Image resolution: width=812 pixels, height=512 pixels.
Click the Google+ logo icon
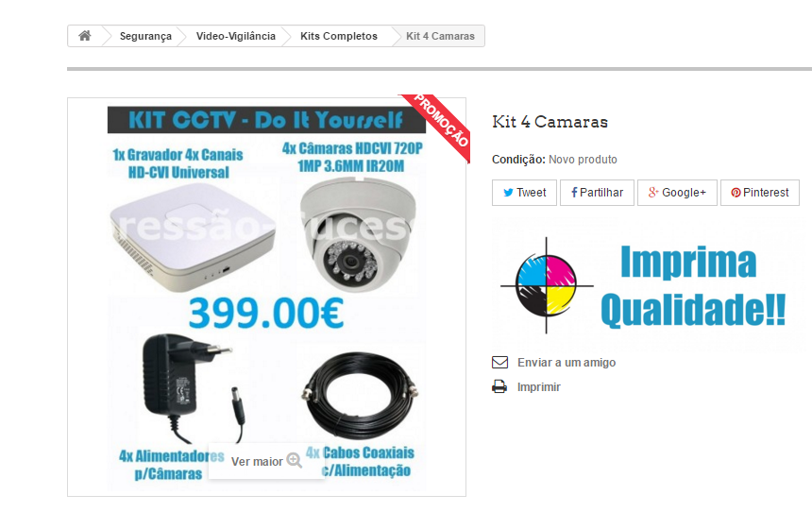653,193
